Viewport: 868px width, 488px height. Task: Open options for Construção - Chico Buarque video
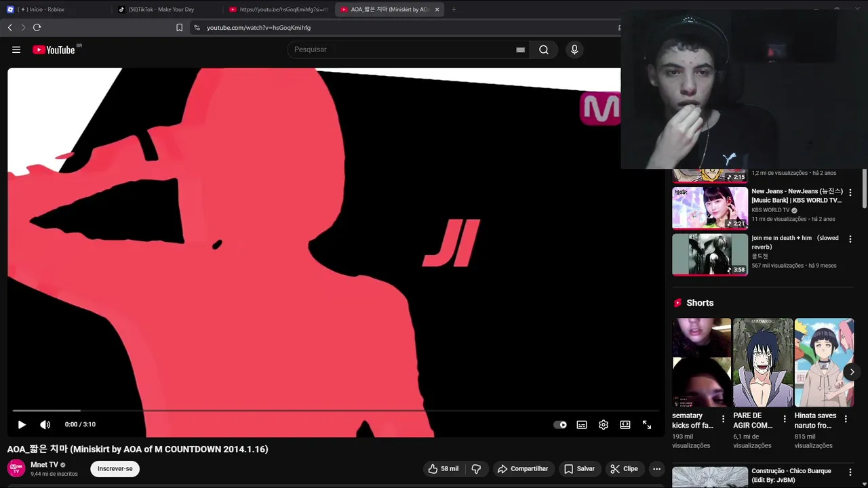(850, 472)
